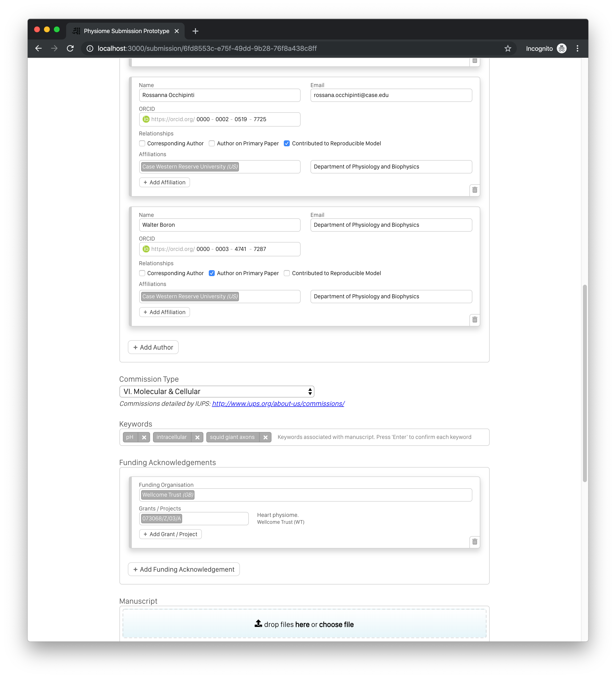Click ORCID field ending in 7287

point(220,249)
